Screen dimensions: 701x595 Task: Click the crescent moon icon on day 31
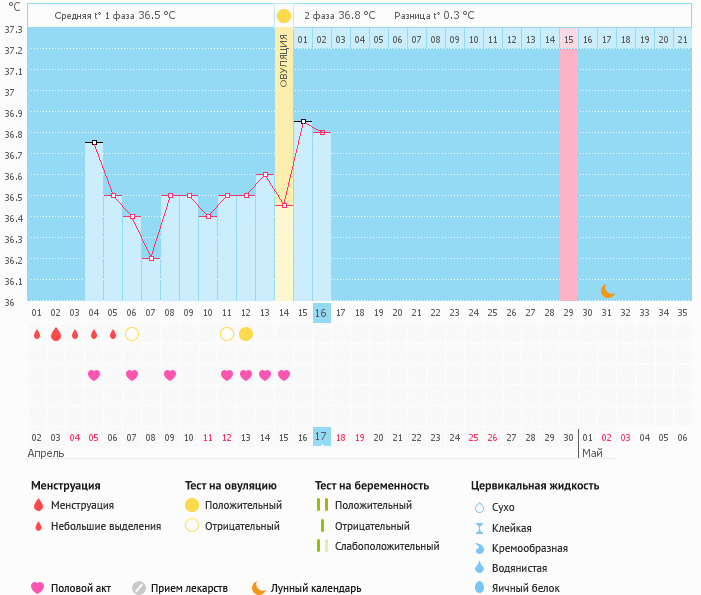tap(607, 291)
